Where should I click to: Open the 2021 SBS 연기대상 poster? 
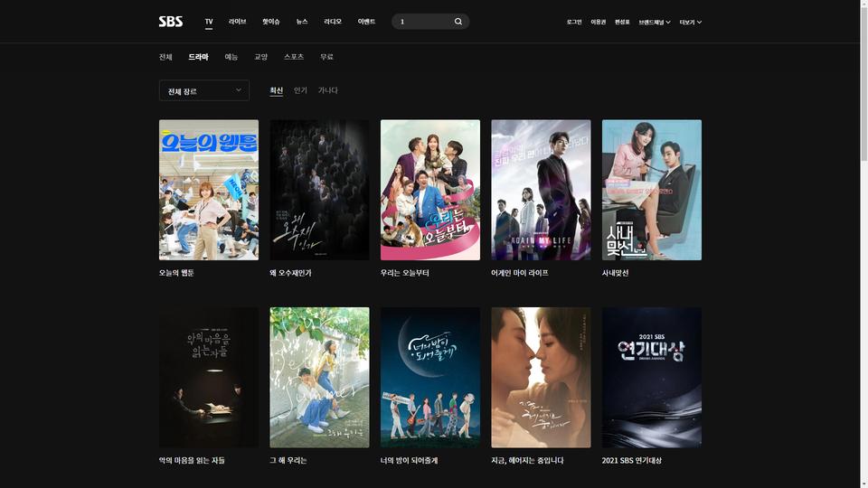(652, 378)
